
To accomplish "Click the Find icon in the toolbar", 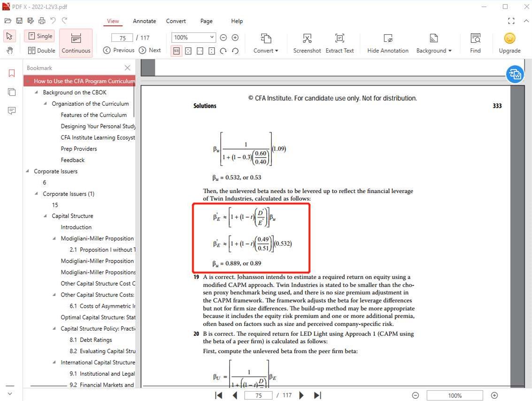I will (475, 39).
